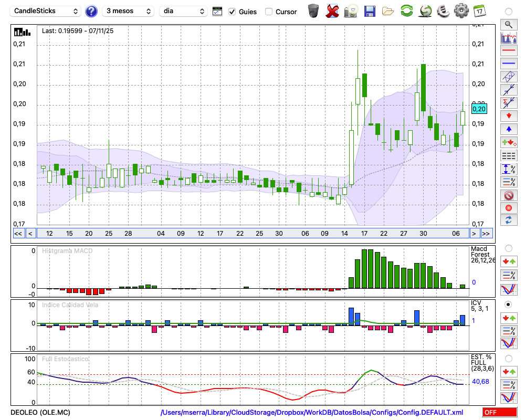Click the magnifying glass zoom tool
Screen dimensions: 525x420
[508, 24]
